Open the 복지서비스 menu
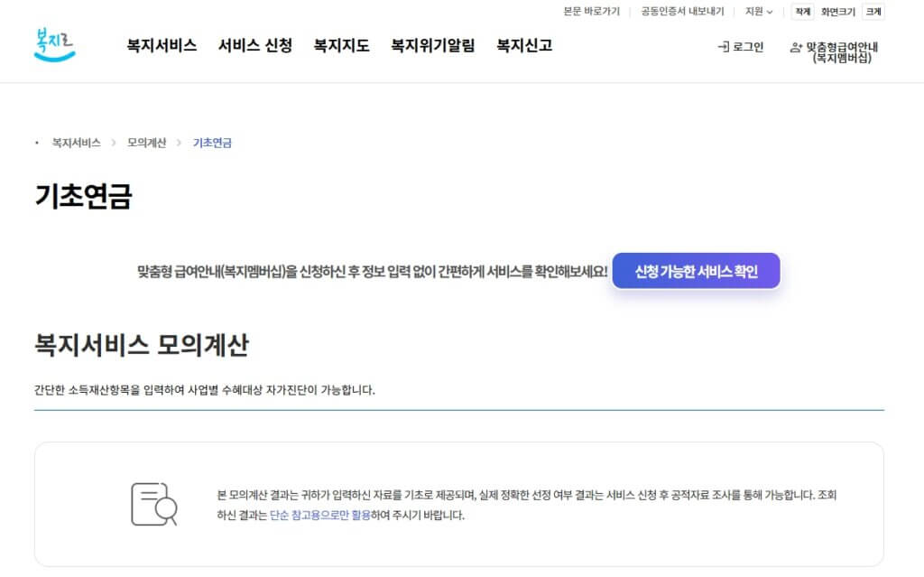Image resolution: width=924 pixels, height=577 pixels. coord(161,46)
